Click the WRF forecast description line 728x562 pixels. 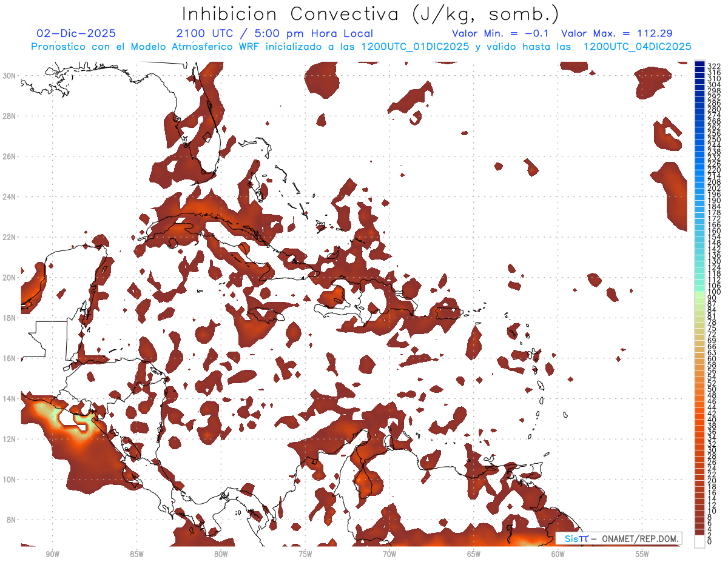coord(361,47)
